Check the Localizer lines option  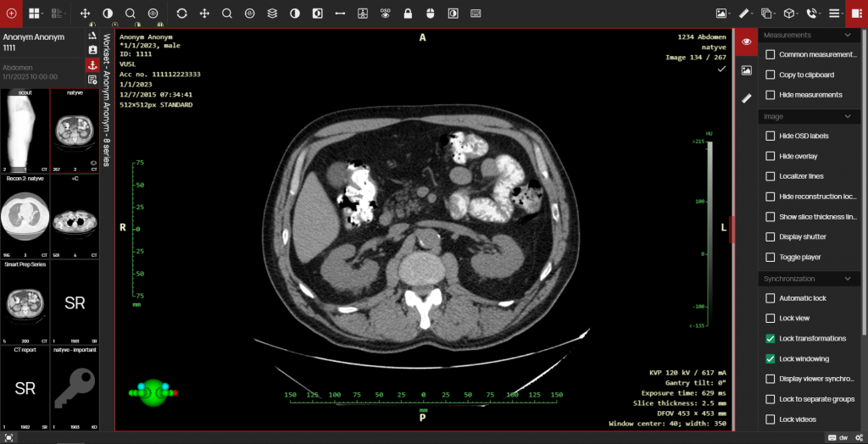click(771, 176)
